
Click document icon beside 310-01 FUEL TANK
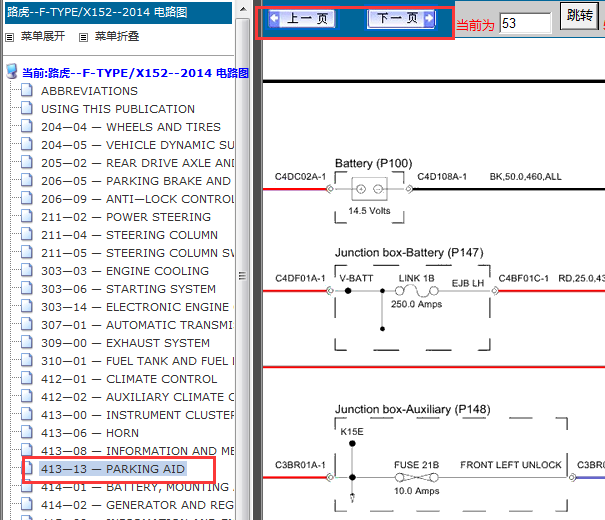[x=27, y=360]
